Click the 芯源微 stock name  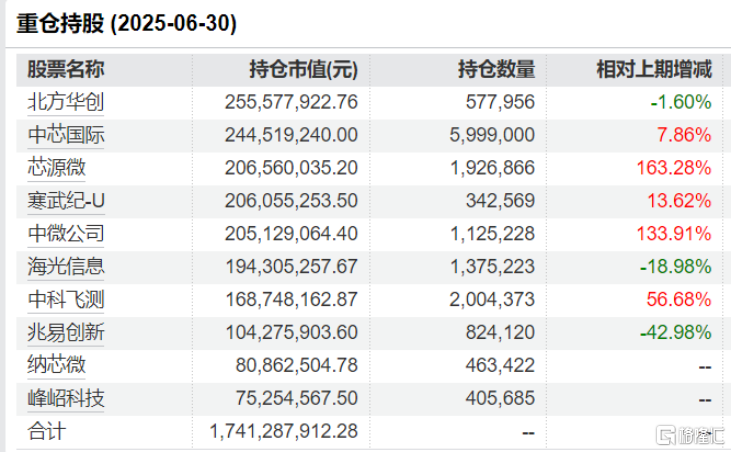[56, 168]
